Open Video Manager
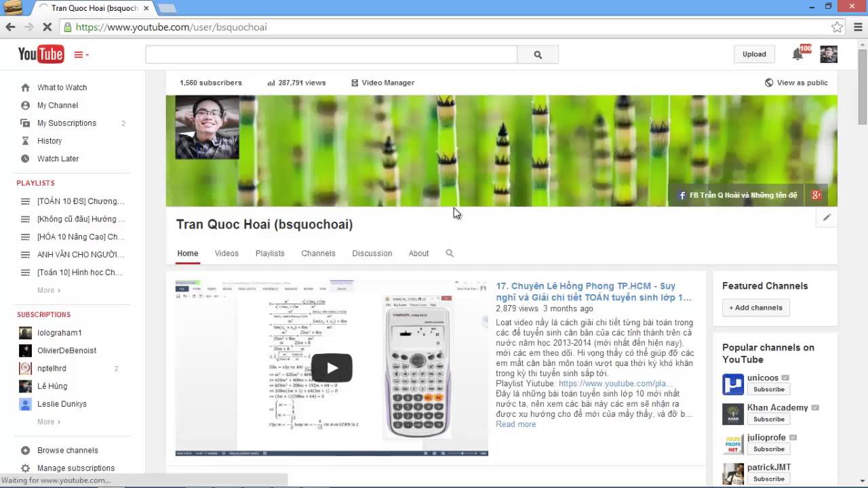This screenshot has height=488, width=868. coord(382,83)
